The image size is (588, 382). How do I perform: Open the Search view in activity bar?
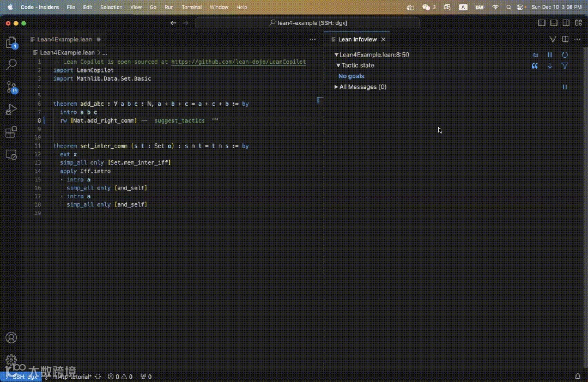tap(11, 64)
